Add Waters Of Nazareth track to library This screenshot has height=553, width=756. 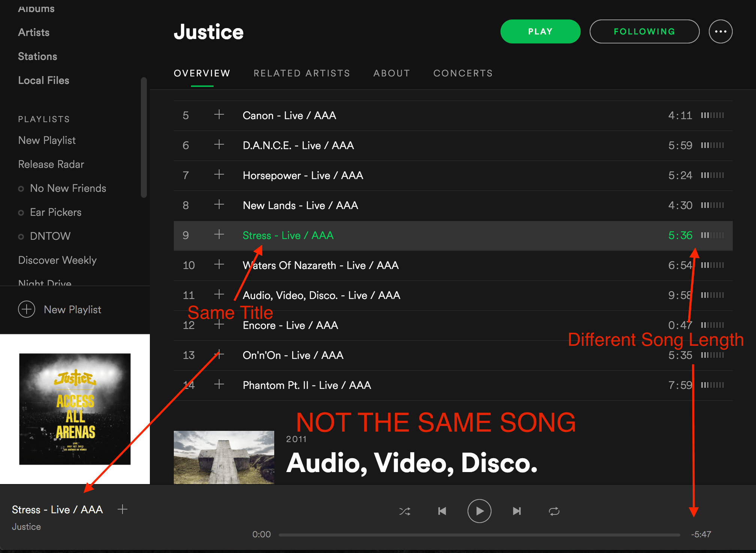point(219,264)
